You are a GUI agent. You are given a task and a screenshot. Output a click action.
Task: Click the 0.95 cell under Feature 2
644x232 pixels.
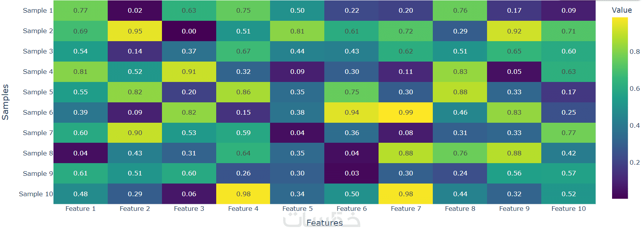(135, 31)
